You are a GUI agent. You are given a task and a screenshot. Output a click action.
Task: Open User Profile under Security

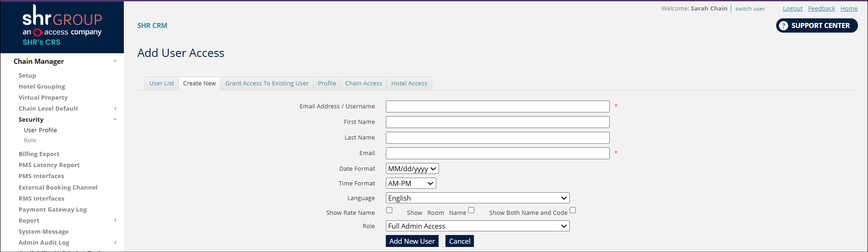pyautogui.click(x=40, y=130)
